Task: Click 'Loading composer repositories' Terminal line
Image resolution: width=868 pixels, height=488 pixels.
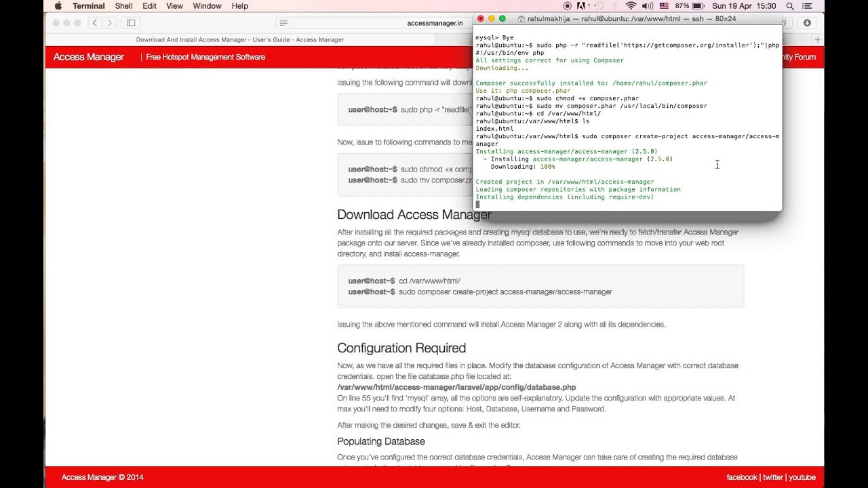Action: tap(578, 190)
